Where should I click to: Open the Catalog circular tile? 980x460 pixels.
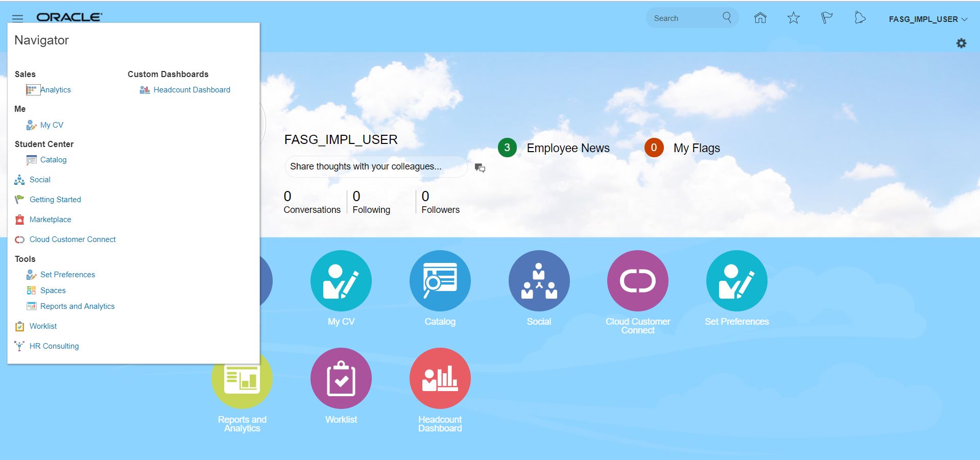[440, 281]
